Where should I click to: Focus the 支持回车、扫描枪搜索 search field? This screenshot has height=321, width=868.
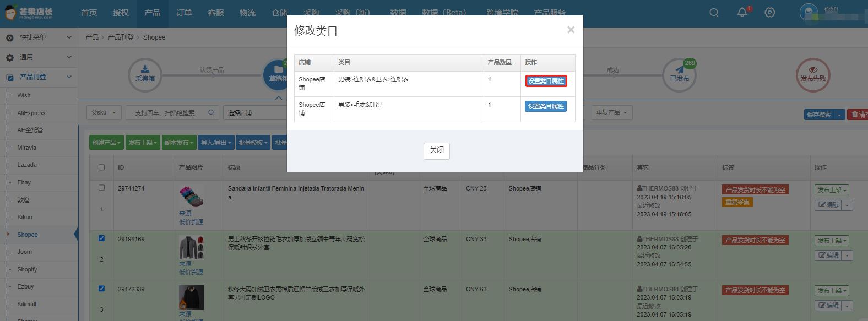[x=172, y=112]
